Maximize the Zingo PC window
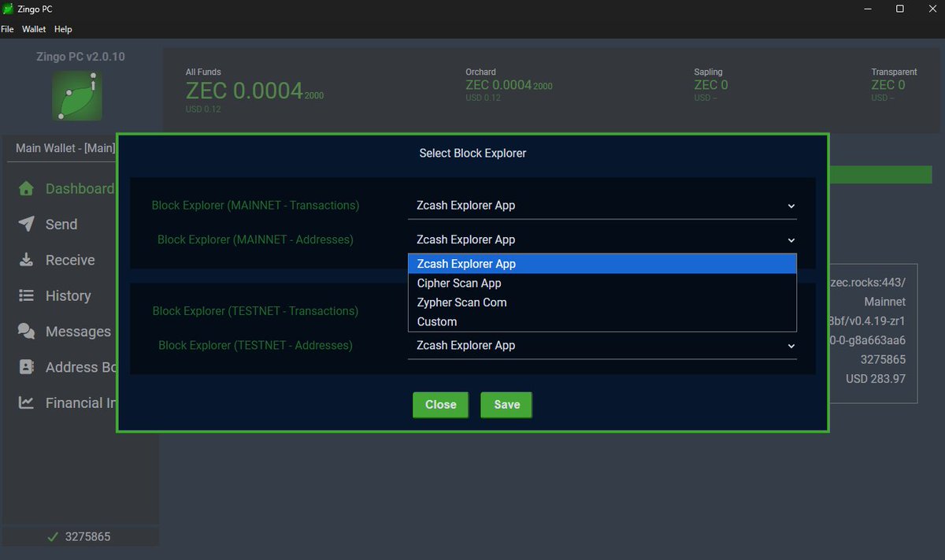 [x=899, y=9]
